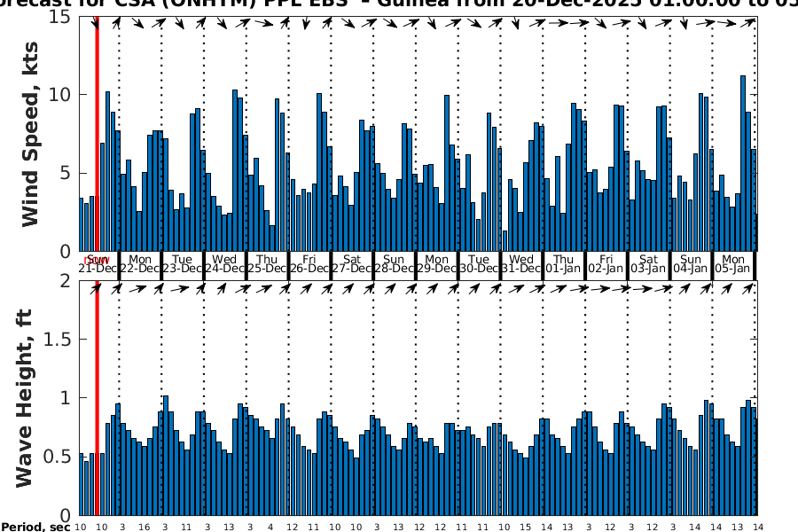798x532 pixels.
Task: Pick the Sat 03-Jan date label
Action: pos(648,263)
